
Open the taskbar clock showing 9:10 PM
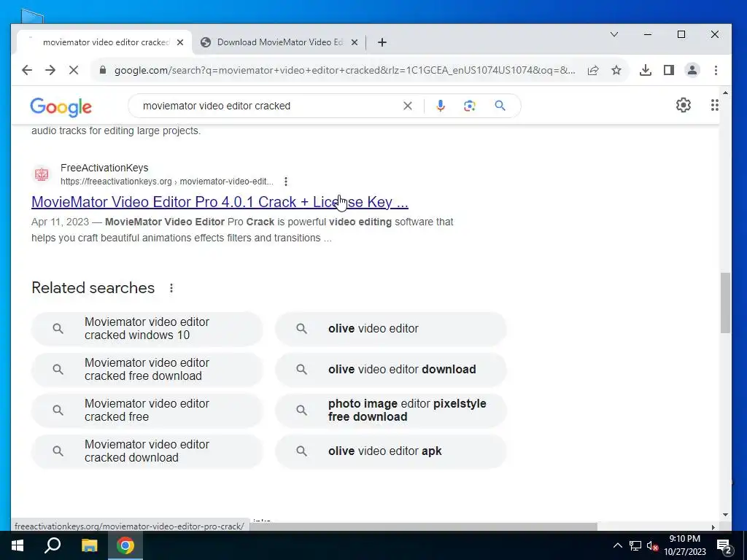click(684, 545)
